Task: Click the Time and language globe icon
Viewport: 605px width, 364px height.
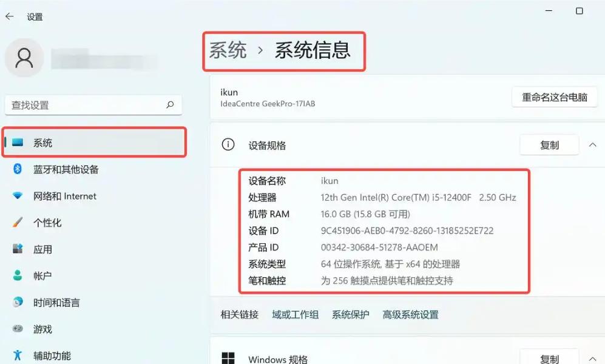Action: pos(18,302)
